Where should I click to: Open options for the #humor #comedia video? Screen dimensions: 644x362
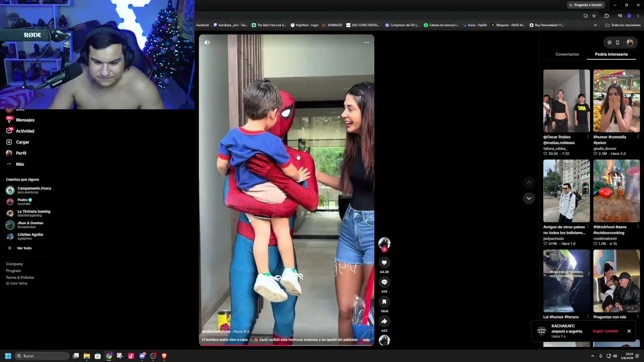[x=637, y=137]
